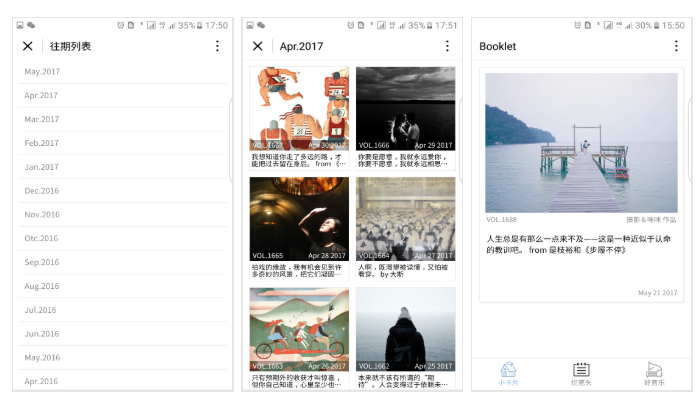
Task: Open Dec.2016 in the archive list
Action: click(122, 191)
